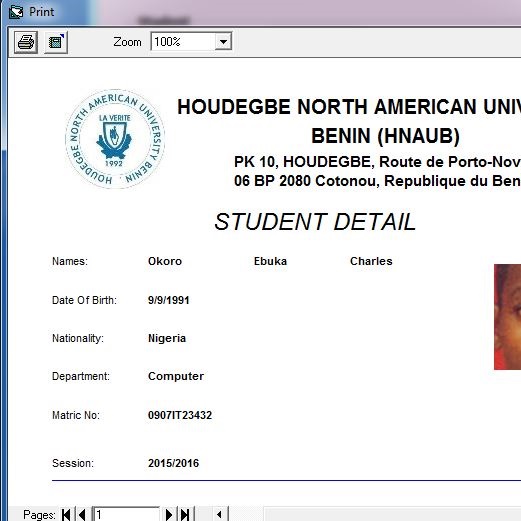Click the Print window title icon

pos(16,12)
